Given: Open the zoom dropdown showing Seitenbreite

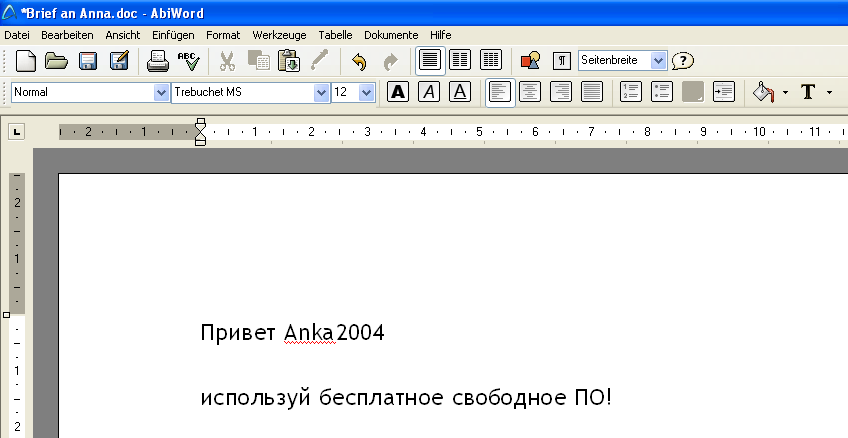Looking at the screenshot, I should point(658,61).
